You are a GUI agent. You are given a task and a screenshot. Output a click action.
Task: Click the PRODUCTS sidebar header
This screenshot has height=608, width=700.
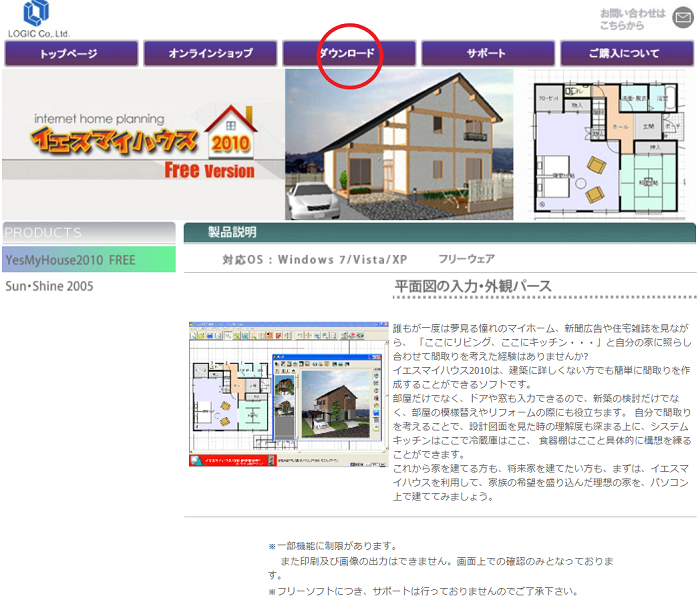point(89,233)
